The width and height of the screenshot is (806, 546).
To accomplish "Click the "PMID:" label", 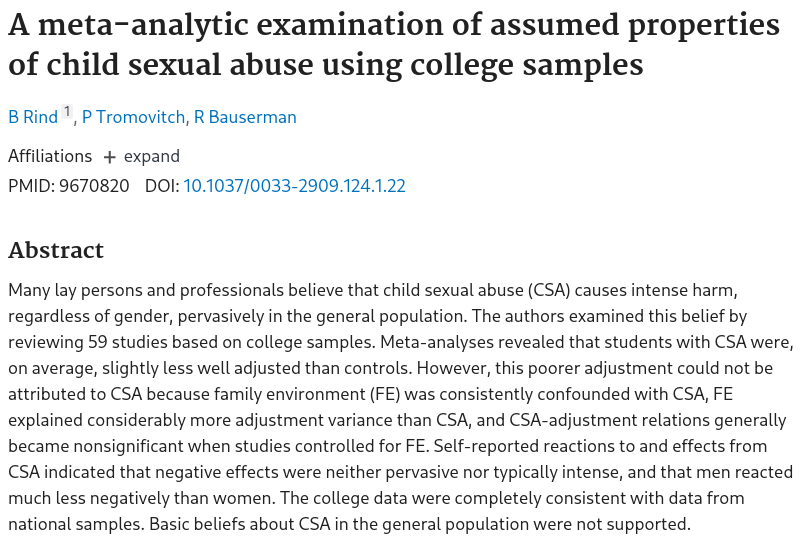I will [x=31, y=186].
